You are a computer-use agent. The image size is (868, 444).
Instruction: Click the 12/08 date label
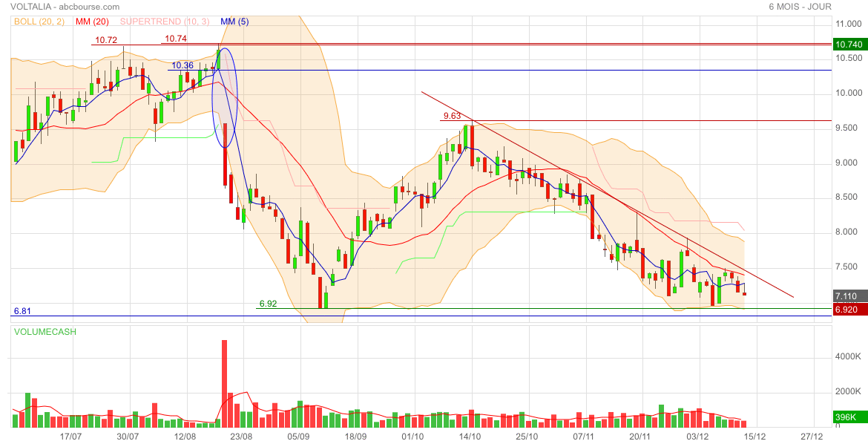tap(185, 437)
